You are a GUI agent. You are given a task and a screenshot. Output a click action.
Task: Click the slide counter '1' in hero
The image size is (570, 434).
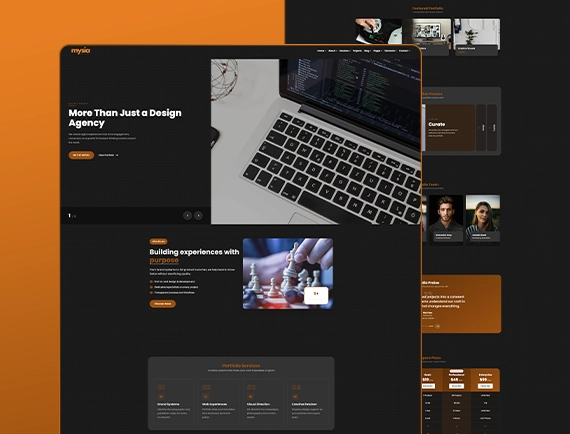coord(69,216)
